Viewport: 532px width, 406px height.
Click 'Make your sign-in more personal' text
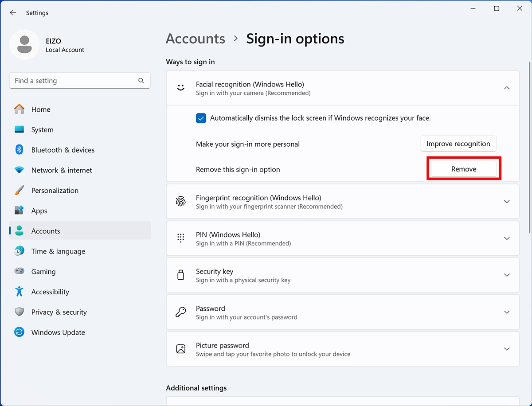point(248,144)
